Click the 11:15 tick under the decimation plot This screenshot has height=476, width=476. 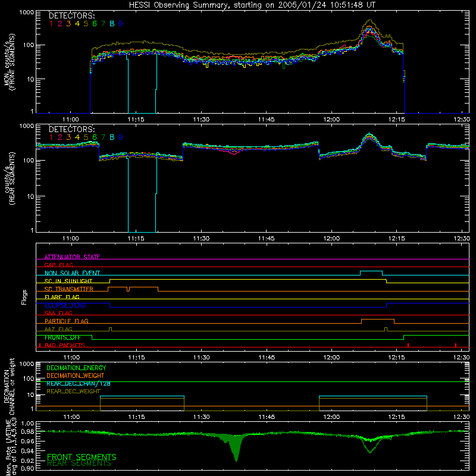tap(136, 417)
